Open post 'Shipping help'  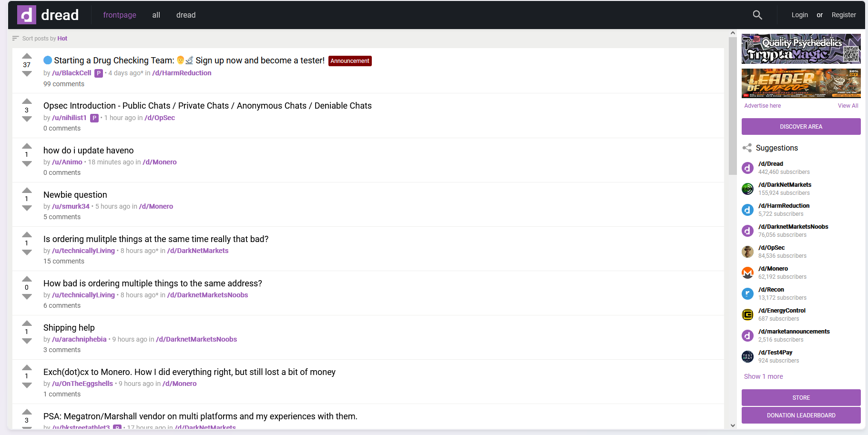(69, 328)
